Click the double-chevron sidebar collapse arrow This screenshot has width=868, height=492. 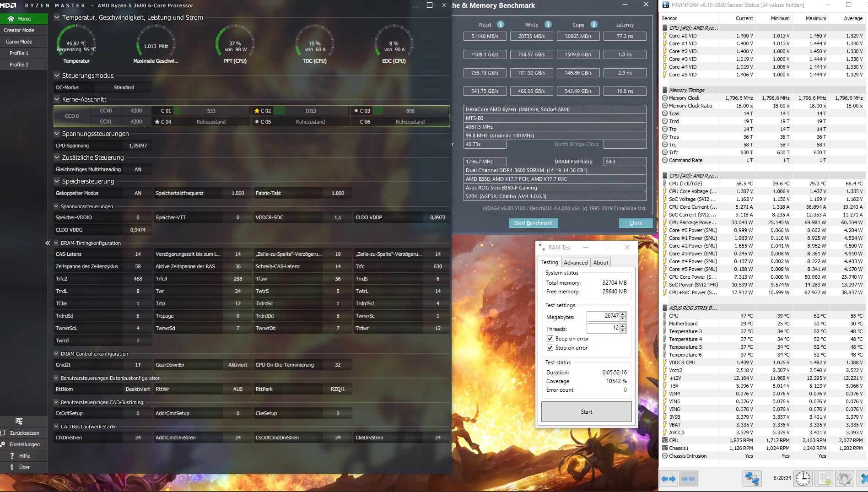click(x=48, y=243)
